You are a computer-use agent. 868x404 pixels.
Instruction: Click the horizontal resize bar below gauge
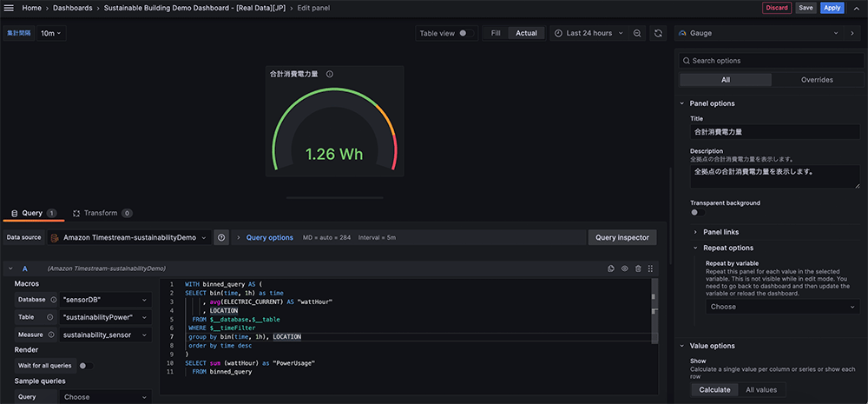pyautogui.click(x=334, y=197)
